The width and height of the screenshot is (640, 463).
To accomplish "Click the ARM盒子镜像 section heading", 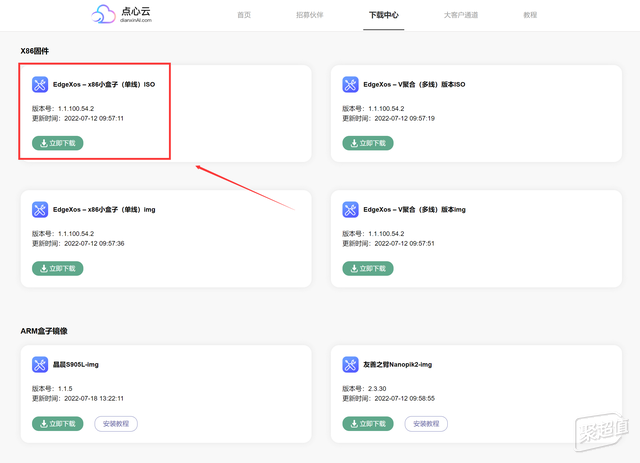I will point(44,331).
